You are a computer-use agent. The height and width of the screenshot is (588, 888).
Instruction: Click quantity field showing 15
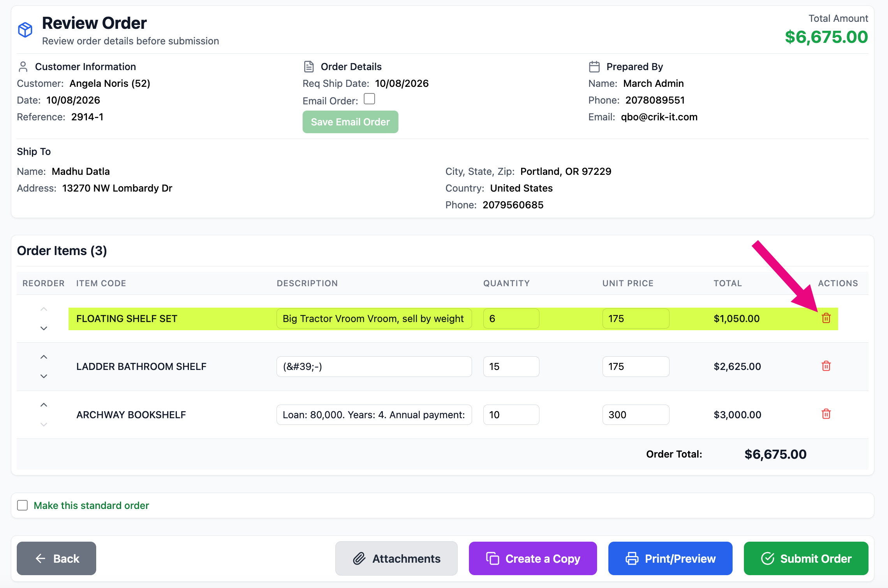[511, 366]
